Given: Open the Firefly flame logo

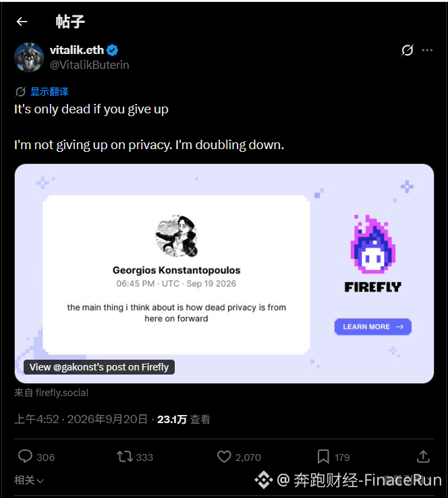Looking at the screenshot, I should pos(372,244).
